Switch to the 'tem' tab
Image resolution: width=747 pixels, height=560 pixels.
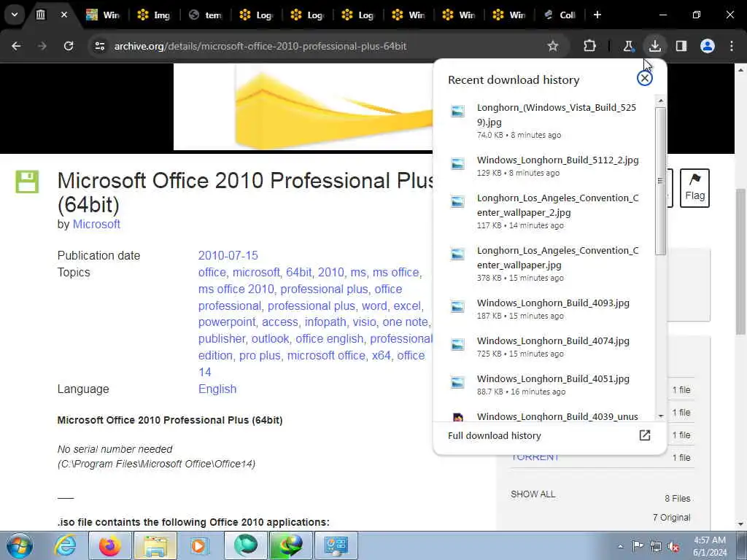(x=205, y=15)
